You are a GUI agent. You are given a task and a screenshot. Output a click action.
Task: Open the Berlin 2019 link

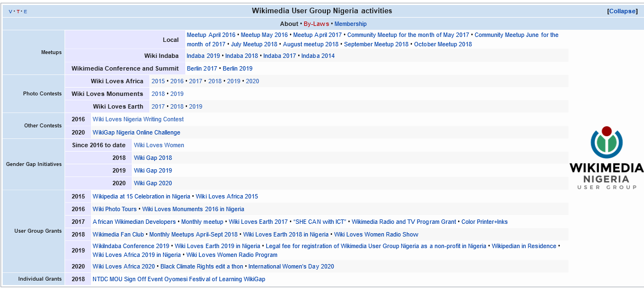click(x=238, y=68)
